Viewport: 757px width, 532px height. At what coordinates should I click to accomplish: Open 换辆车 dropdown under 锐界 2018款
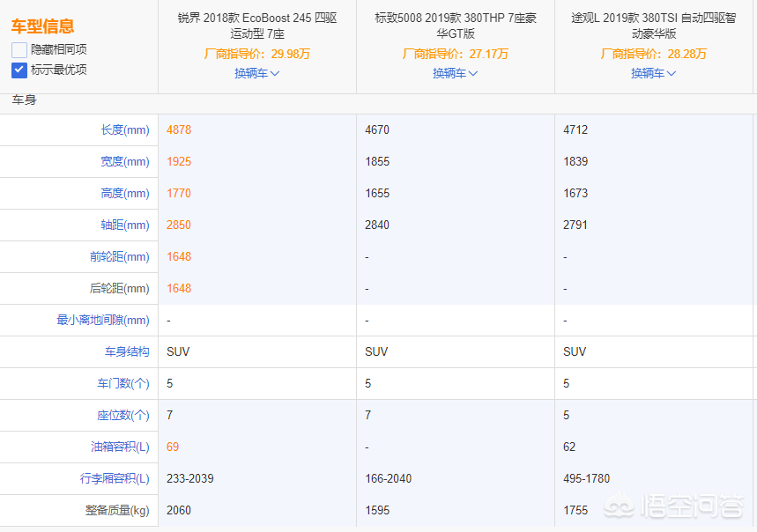point(256,73)
